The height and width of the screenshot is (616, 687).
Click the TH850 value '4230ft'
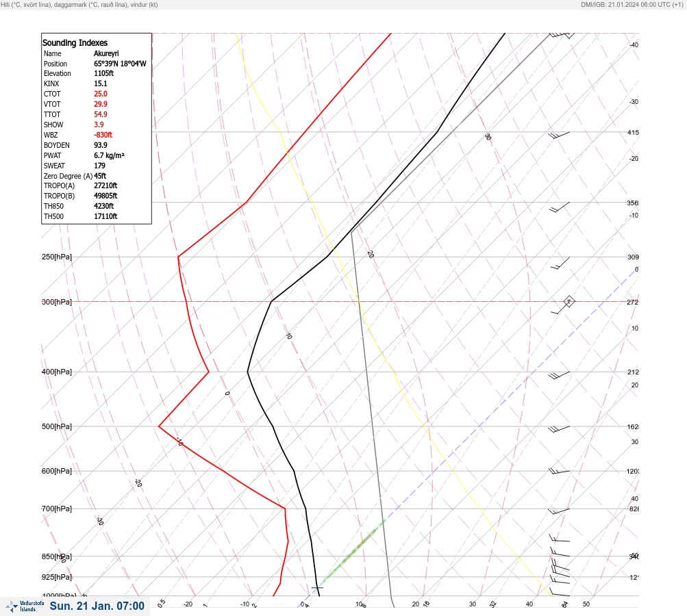(104, 206)
